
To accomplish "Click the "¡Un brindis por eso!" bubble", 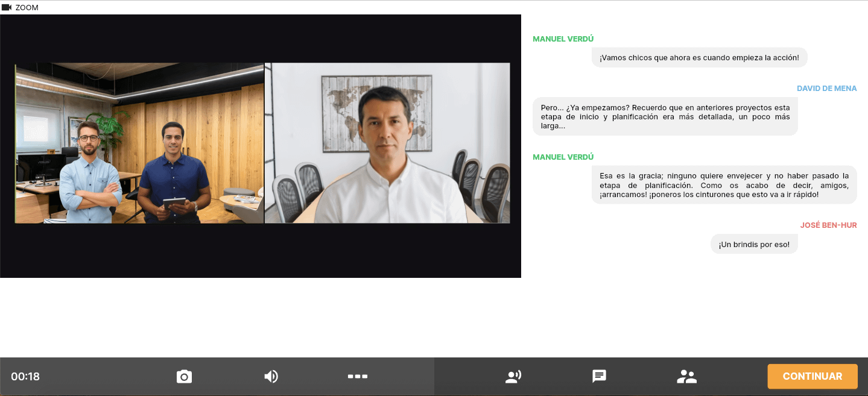I will (754, 244).
